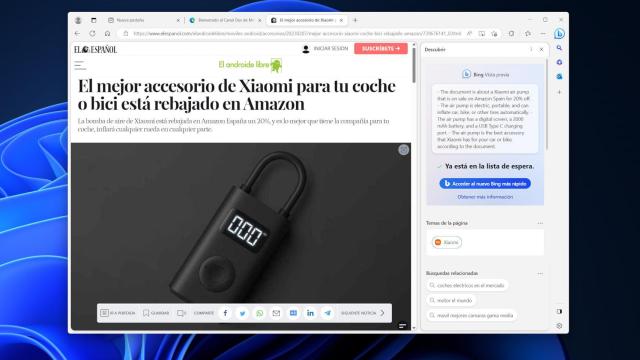Share the article via Telegram
This screenshot has width=640, height=360.
(x=328, y=313)
